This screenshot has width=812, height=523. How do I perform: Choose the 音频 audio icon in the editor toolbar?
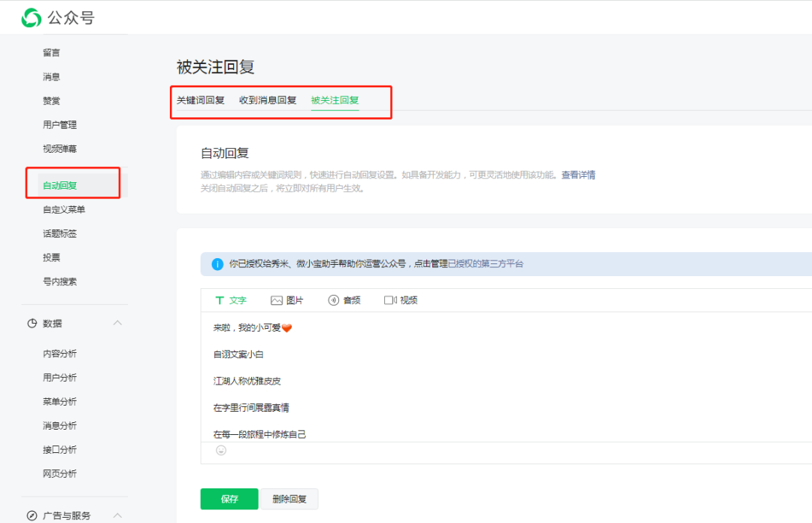[x=344, y=300]
